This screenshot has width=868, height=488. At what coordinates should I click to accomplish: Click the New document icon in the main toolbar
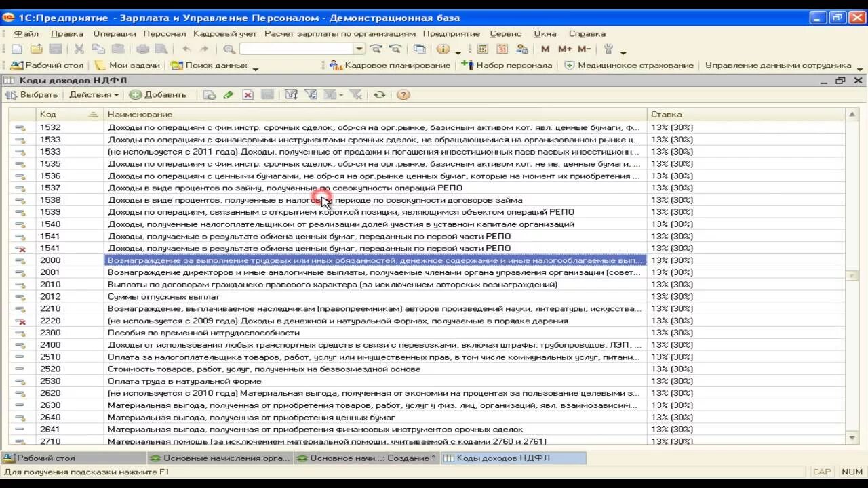click(x=17, y=49)
